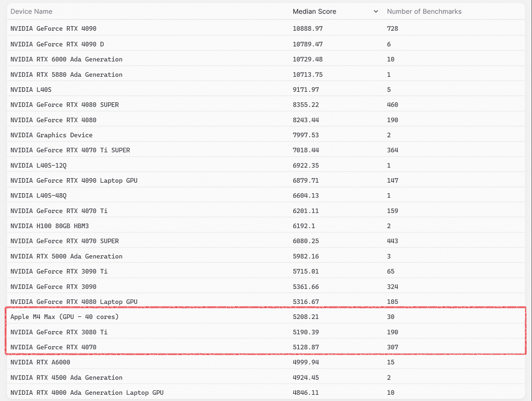Click the Median Score column header
Screen dimensions: 532x401
click(x=314, y=11)
